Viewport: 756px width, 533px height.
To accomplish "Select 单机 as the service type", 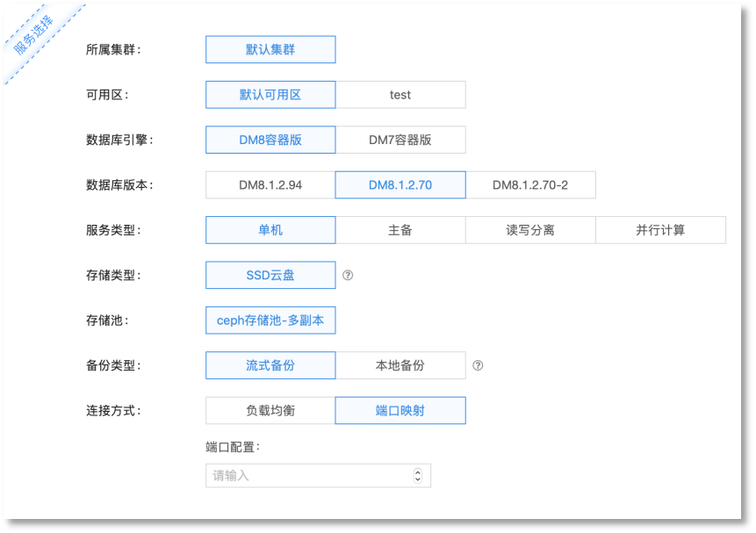I will click(270, 229).
